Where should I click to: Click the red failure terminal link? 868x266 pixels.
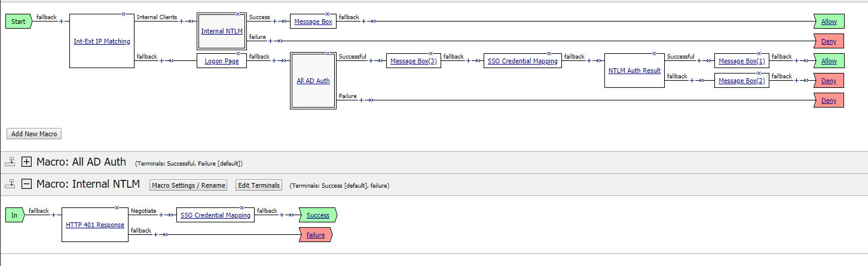point(316,235)
